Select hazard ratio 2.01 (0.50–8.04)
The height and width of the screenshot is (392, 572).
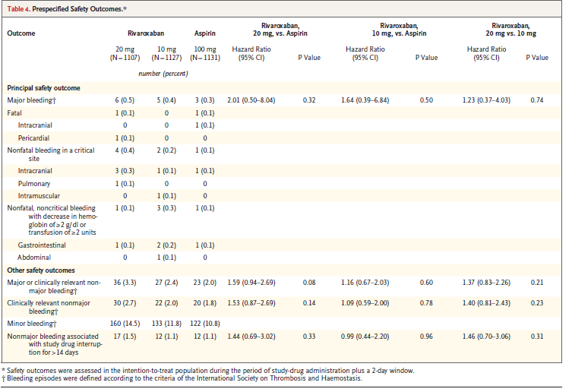point(251,100)
